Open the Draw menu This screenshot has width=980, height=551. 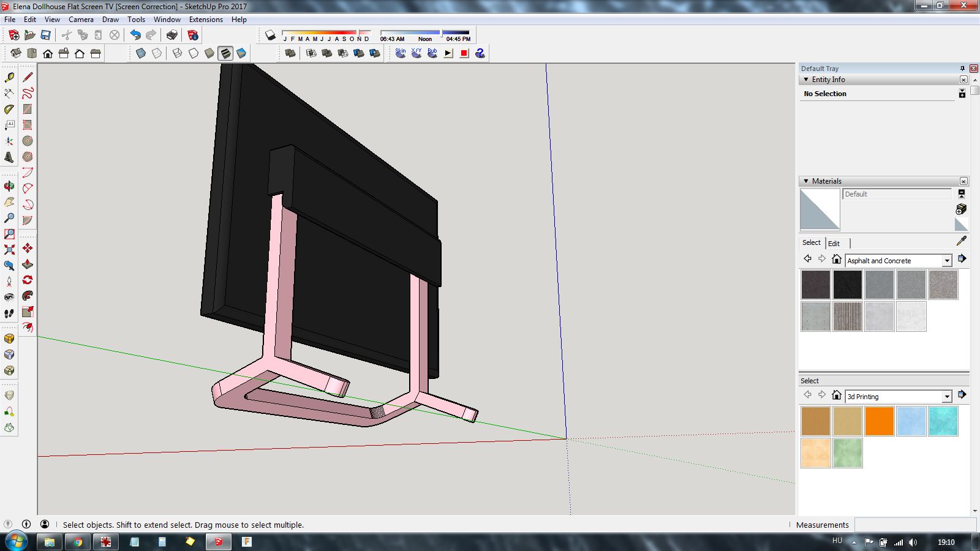pyautogui.click(x=110, y=20)
